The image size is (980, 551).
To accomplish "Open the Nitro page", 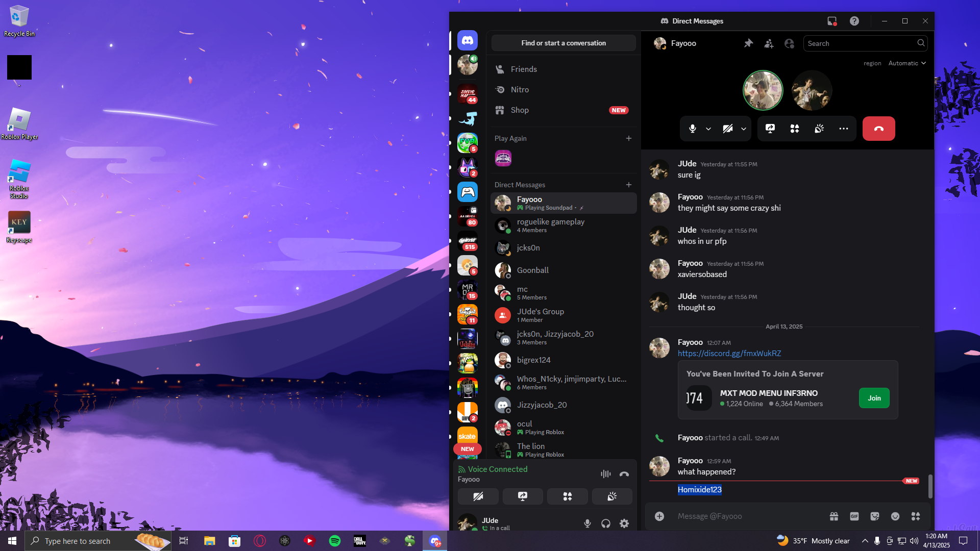I will (x=563, y=90).
